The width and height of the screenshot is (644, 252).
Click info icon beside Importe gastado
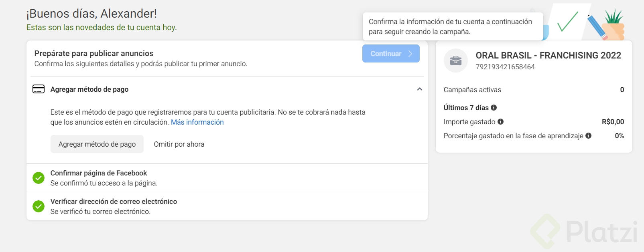[x=501, y=122]
